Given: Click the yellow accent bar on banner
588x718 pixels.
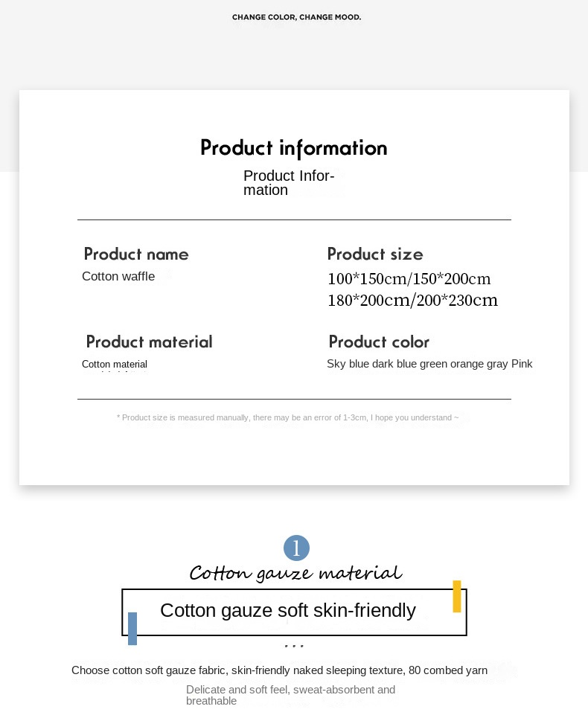Looking at the screenshot, I should coord(456,596).
